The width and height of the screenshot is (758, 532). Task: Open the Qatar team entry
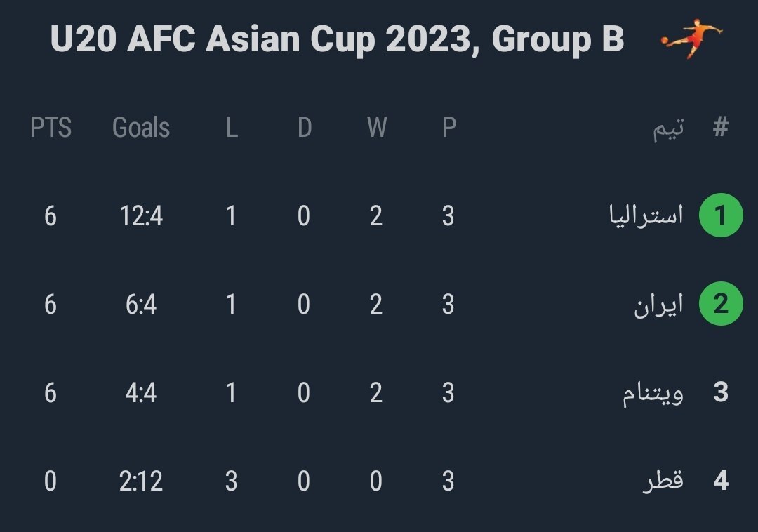(663, 481)
